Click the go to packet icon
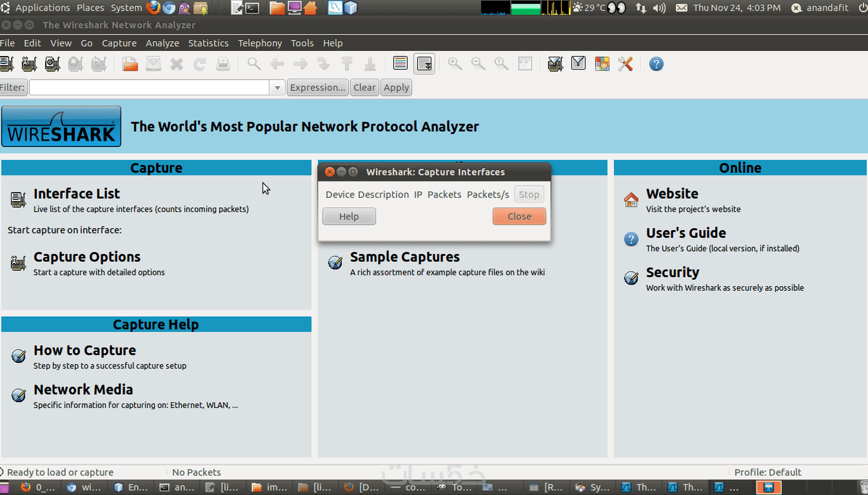 [x=323, y=64]
